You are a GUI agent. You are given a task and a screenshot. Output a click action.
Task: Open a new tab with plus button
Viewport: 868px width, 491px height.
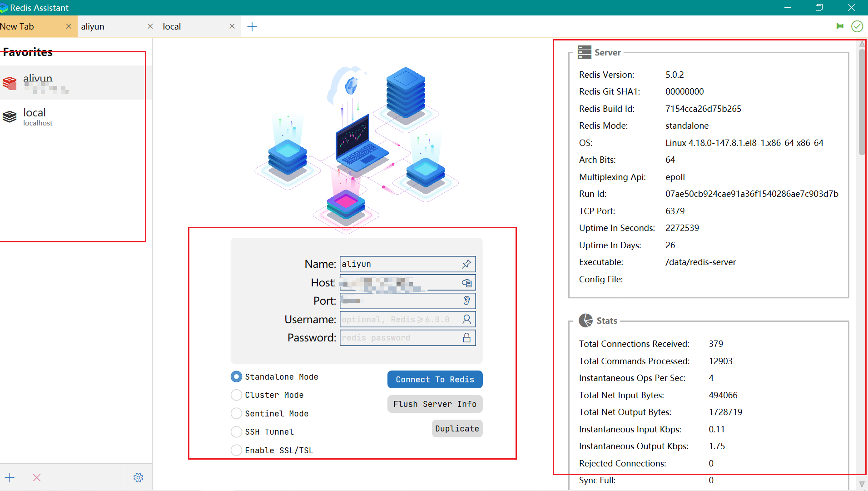tap(252, 27)
